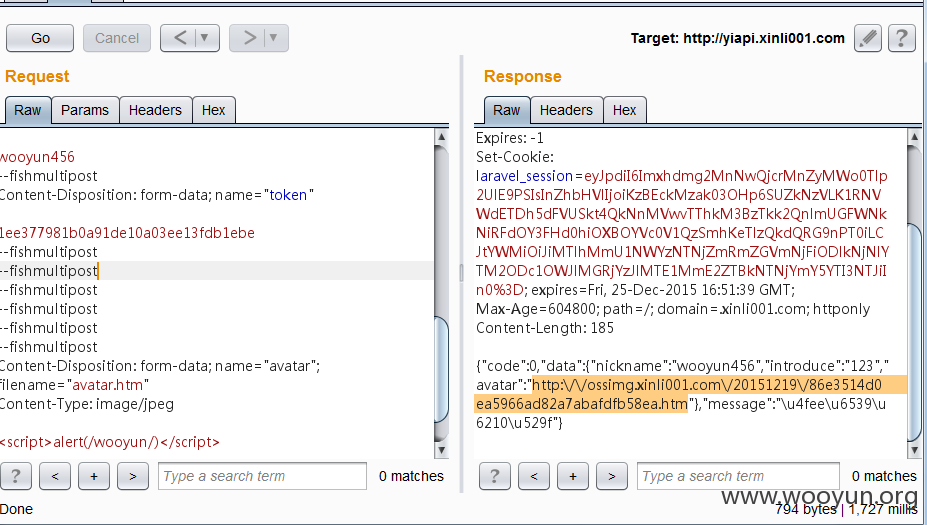Click request search plus options button
Screen dimensions: 927x525
point(93,476)
